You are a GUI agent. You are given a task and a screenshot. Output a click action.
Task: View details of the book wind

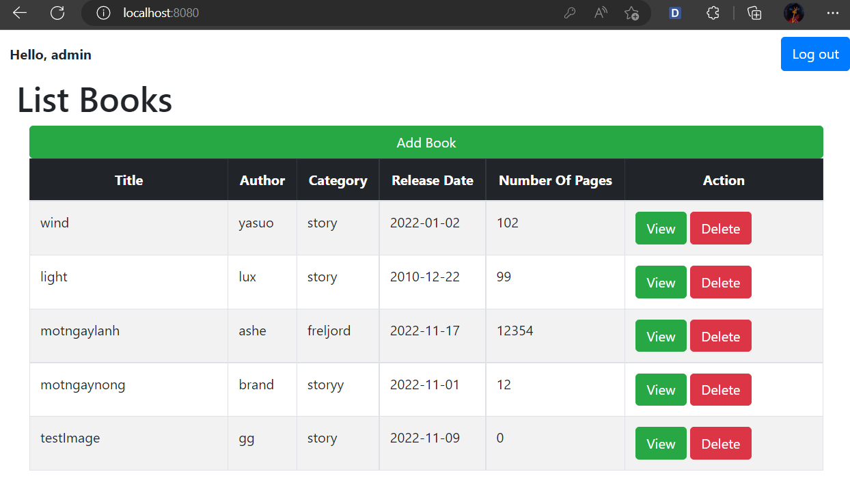[660, 228]
